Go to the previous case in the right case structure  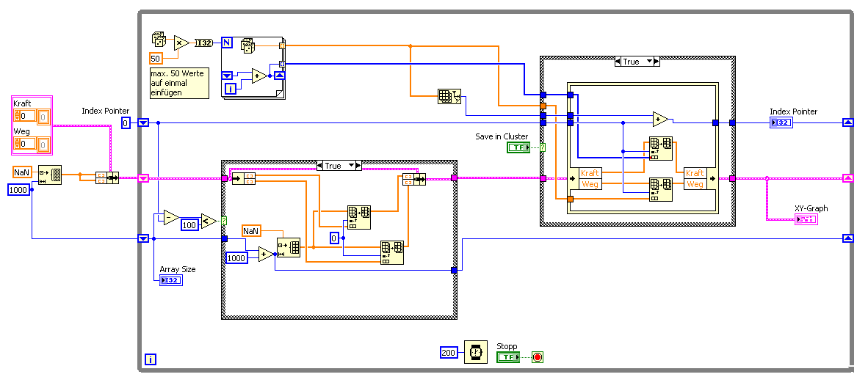618,62
